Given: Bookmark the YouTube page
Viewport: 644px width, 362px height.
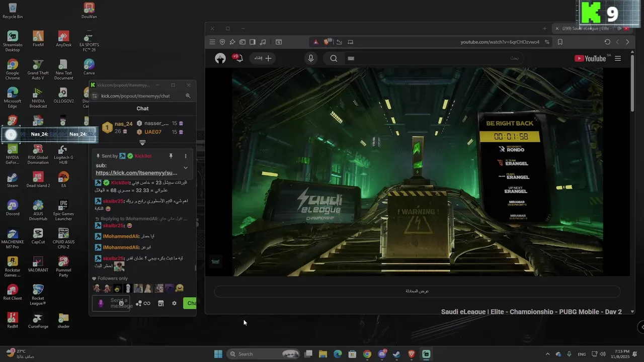Looking at the screenshot, I should (x=560, y=42).
